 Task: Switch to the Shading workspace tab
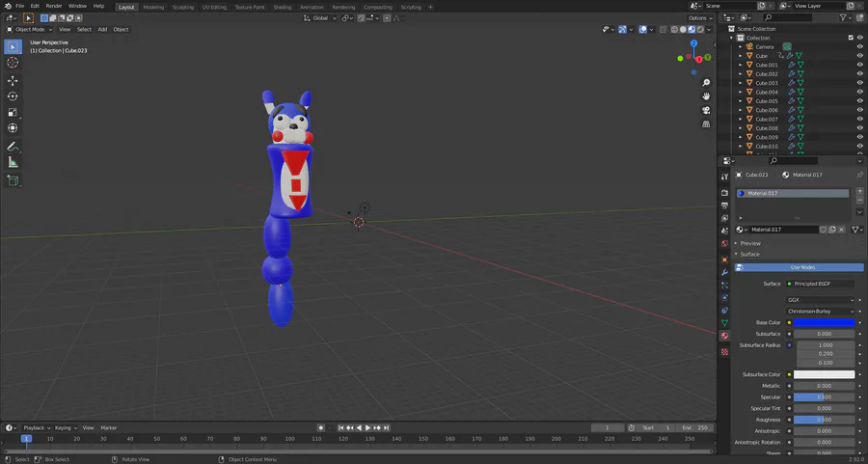283,7
